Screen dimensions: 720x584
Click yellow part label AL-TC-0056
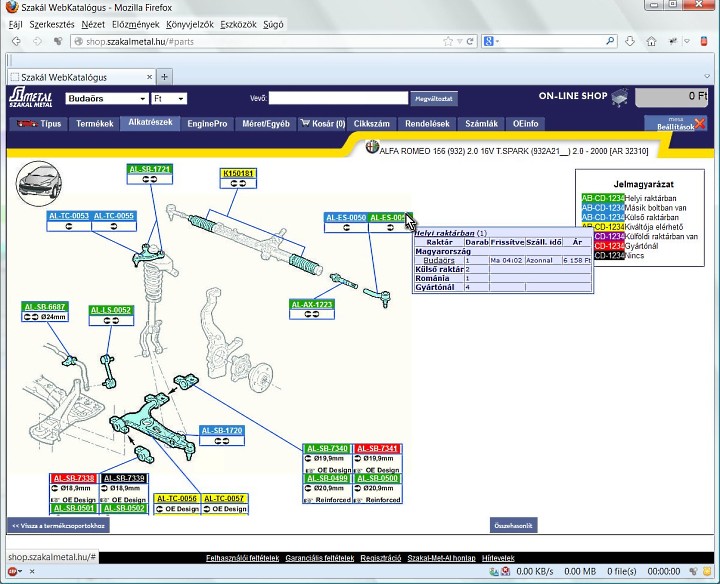pos(177,499)
